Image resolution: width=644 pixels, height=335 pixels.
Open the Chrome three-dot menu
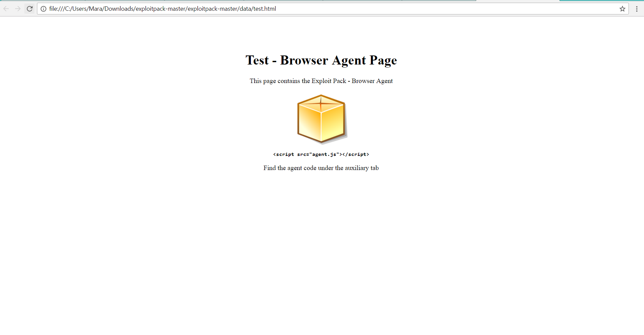coord(637,9)
